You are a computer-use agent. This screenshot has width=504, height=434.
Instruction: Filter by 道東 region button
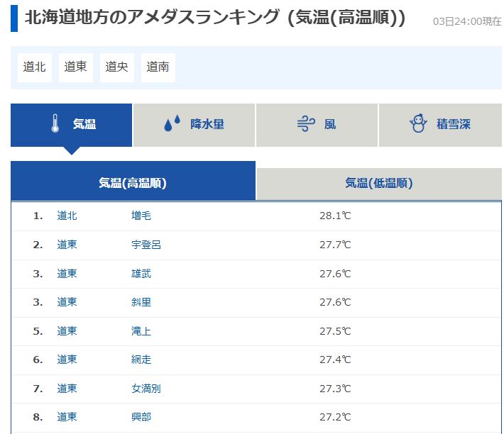click(x=76, y=67)
